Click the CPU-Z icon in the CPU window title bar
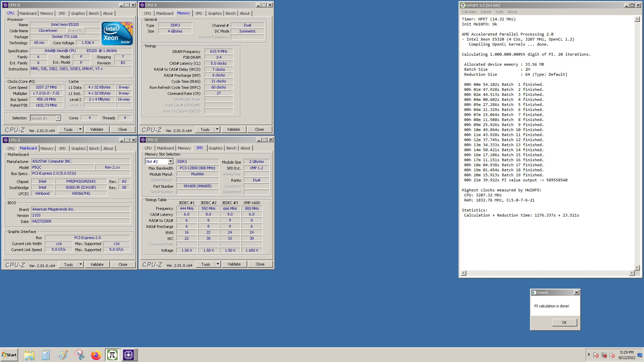 coord(5,5)
